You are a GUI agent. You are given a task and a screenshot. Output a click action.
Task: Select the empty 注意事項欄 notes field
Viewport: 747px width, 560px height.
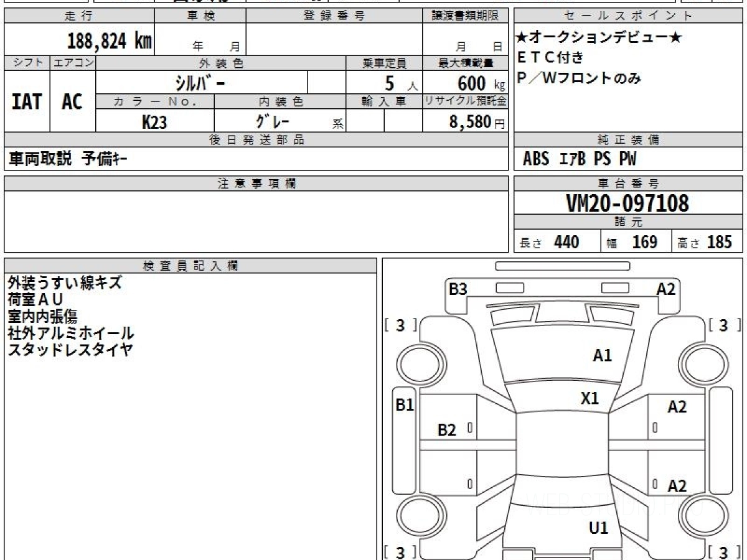pyautogui.click(x=256, y=222)
